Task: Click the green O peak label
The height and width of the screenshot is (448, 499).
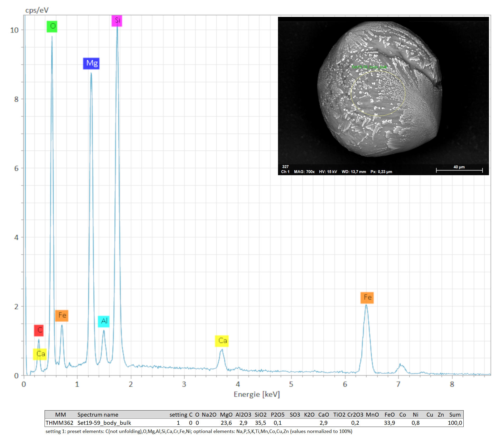Action: [x=52, y=26]
